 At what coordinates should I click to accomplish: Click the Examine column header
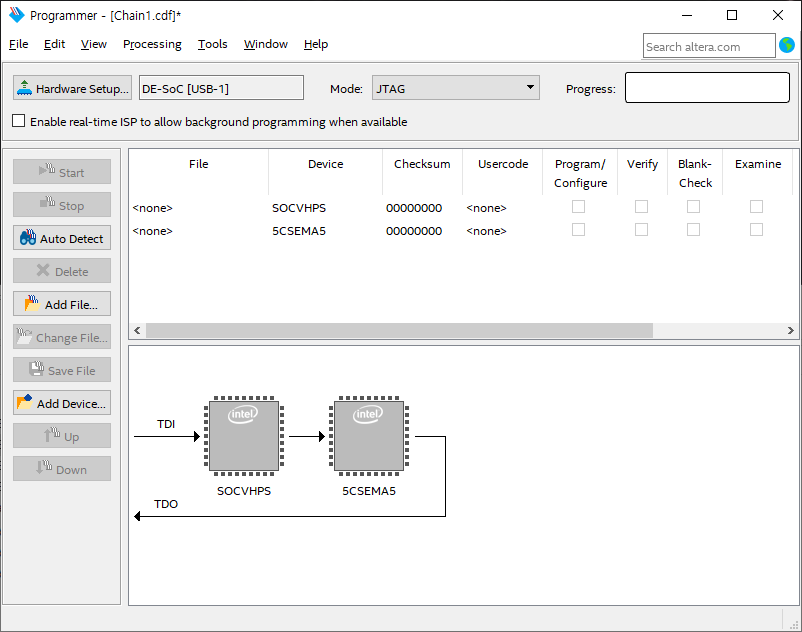click(x=758, y=172)
